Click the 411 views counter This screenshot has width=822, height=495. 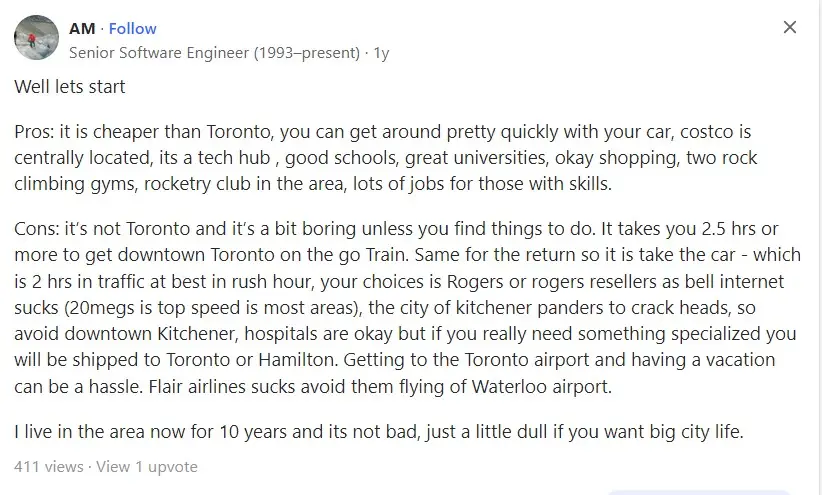(x=49, y=467)
